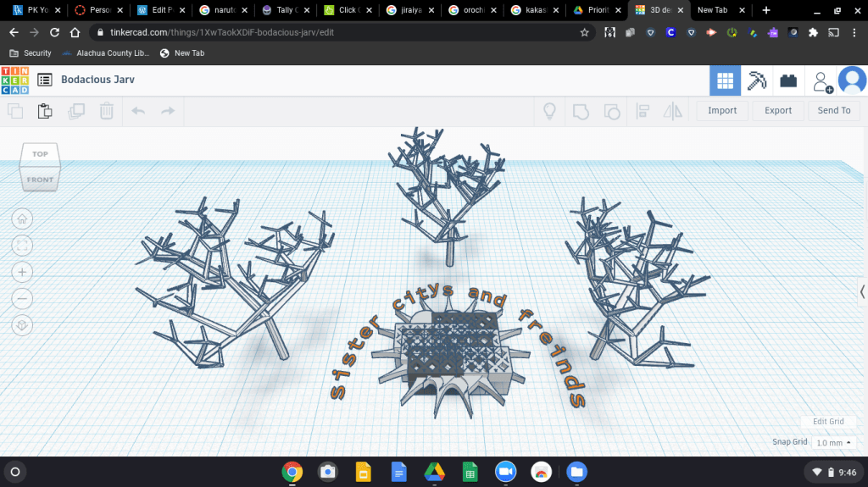This screenshot has width=868, height=487.
Task: Expand the collapsed shapes panel arrow
Action: [862, 291]
